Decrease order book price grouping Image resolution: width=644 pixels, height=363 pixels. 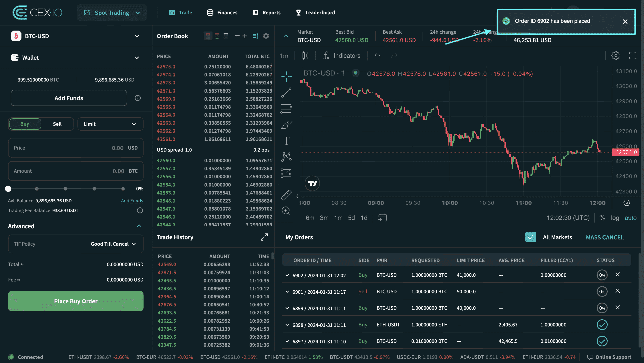pos(237,36)
